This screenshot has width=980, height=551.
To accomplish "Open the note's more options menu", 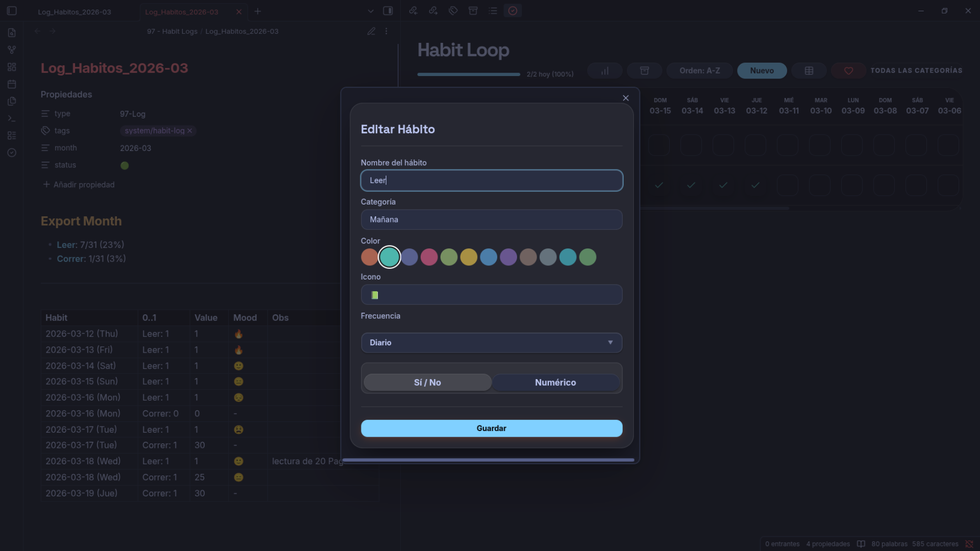I will (x=386, y=32).
